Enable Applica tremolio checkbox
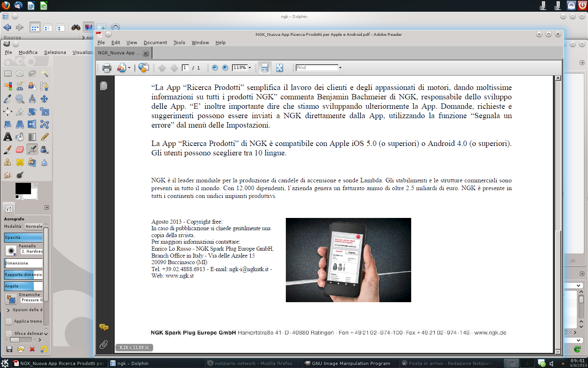 [9, 321]
